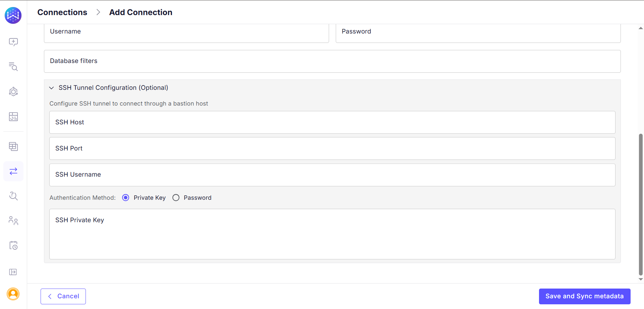Focus the SSH Host field
Viewport: 644px width, 309px height.
[x=332, y=122]
